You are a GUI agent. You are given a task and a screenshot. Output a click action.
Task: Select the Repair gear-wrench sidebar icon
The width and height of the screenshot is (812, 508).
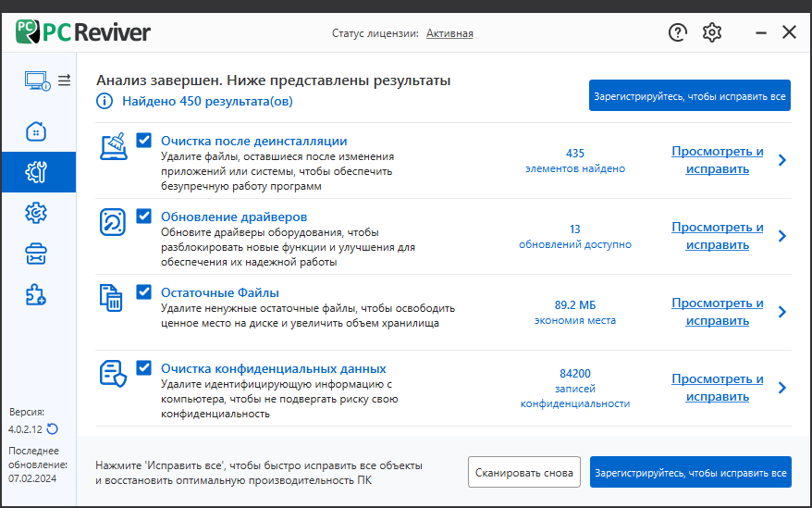pyautogui.click(x=36, y=171)
